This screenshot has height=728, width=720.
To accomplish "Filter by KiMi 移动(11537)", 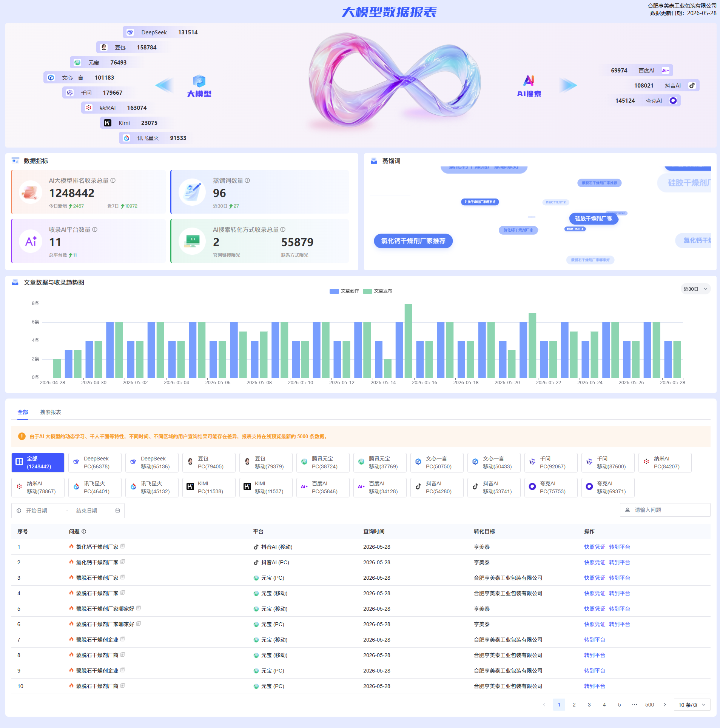I will click(x=266, y=488).
